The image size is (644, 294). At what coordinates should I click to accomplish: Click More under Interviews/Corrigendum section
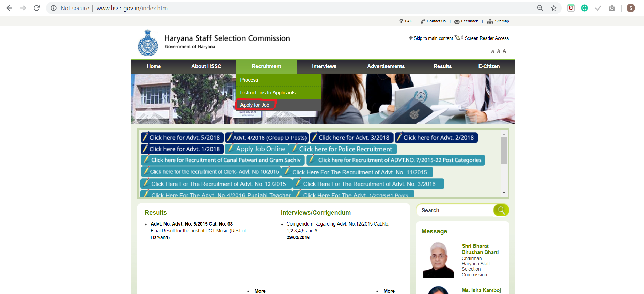pos(389,291)
